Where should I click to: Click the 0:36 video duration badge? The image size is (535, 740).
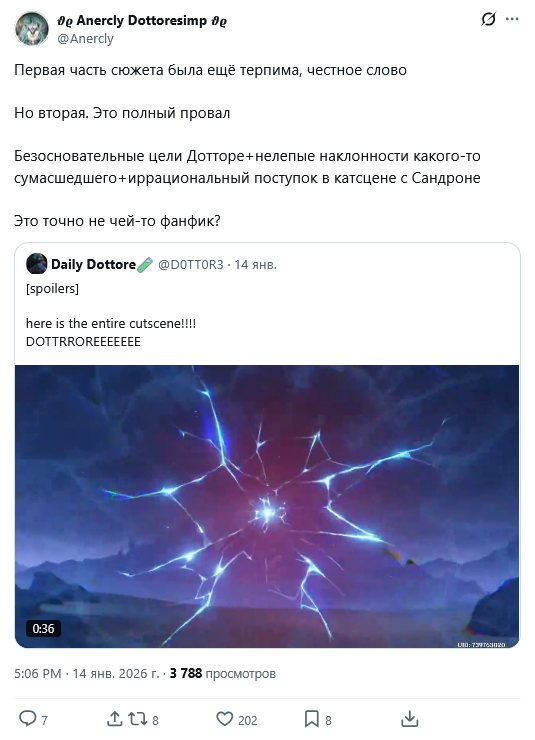coord(43,629)
